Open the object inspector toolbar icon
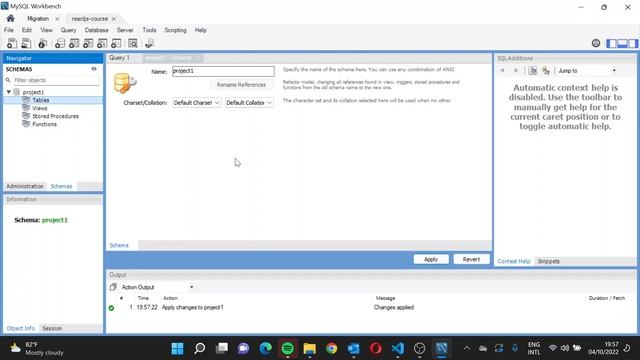The width and height of the screenshot is (640, 360). [x=42, y=43]
